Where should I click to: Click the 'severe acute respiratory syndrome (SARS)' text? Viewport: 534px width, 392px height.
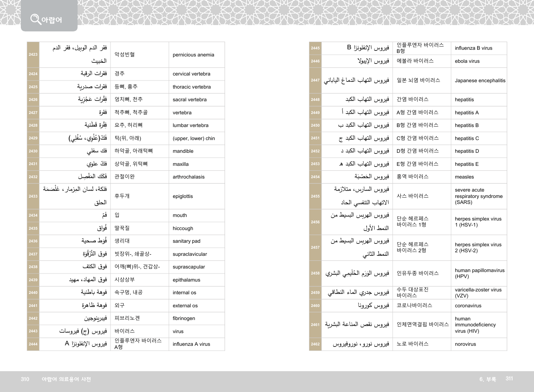pos(478,196)
